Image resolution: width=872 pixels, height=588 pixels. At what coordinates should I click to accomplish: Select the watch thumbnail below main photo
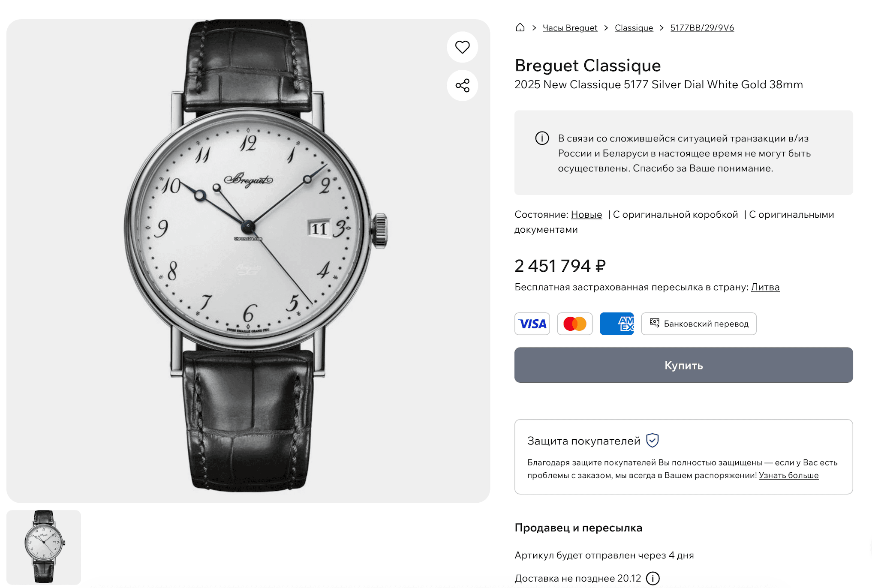pyautogui.click(x=44, y=547)
